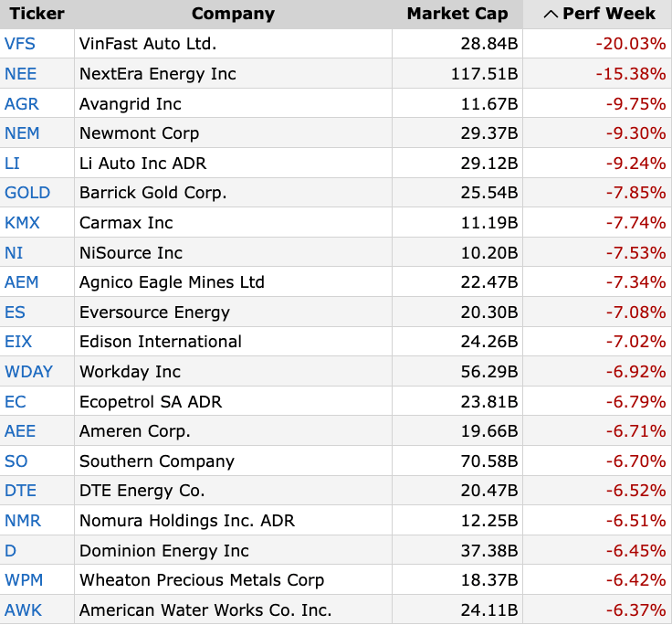
Task: Click the Dominion Energy Inc company cell
Action: pyautogui.click(x=164, y=551)
